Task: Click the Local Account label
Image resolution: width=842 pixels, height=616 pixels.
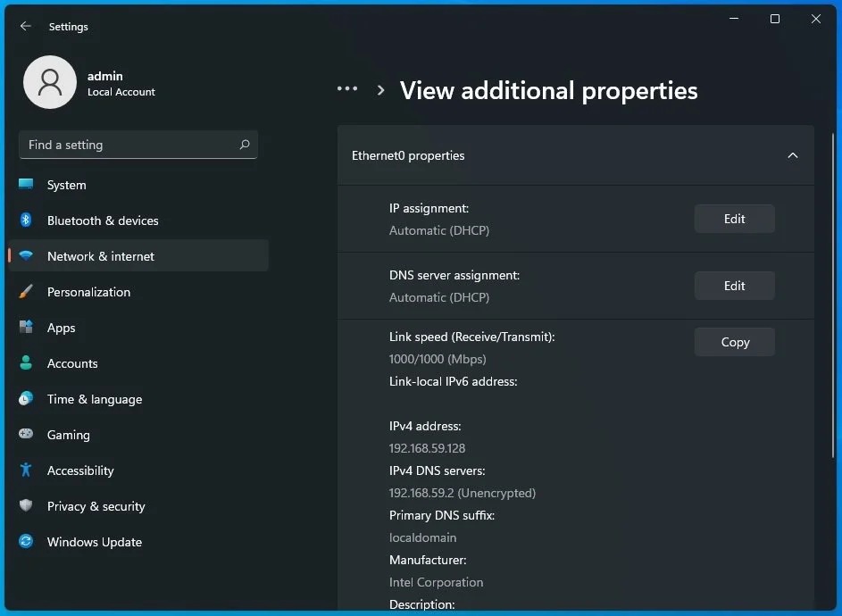Action: (x=121, y=92)
